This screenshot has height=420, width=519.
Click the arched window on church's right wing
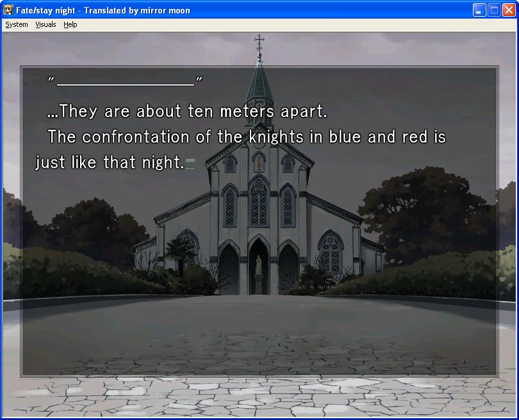pyautogui.click(x=330, y=252)
